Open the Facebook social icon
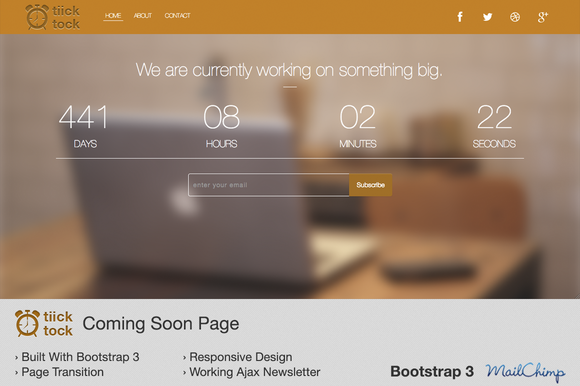This screenshot has height=386, width=580. point(460,17)
